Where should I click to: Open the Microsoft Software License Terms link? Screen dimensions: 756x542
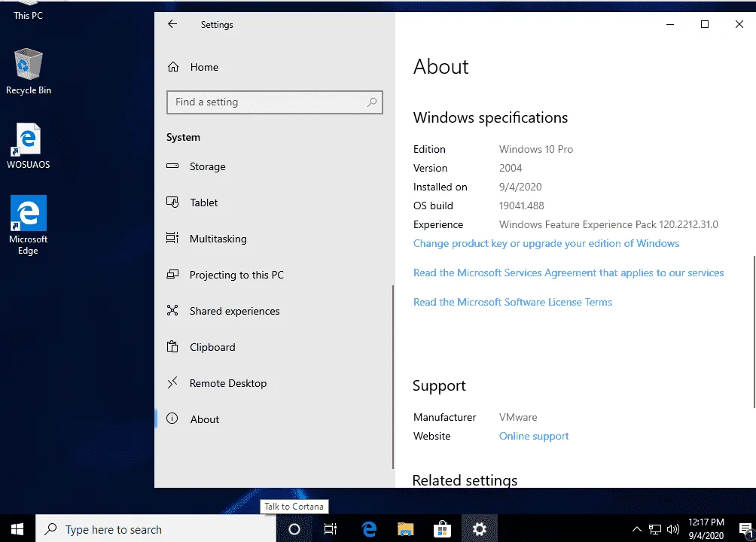(x=513, y=303)
